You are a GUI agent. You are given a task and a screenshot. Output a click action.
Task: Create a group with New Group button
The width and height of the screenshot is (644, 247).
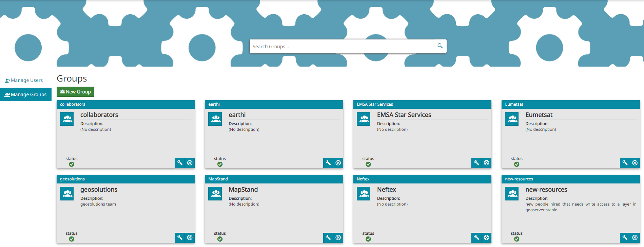tap(75, 92)
